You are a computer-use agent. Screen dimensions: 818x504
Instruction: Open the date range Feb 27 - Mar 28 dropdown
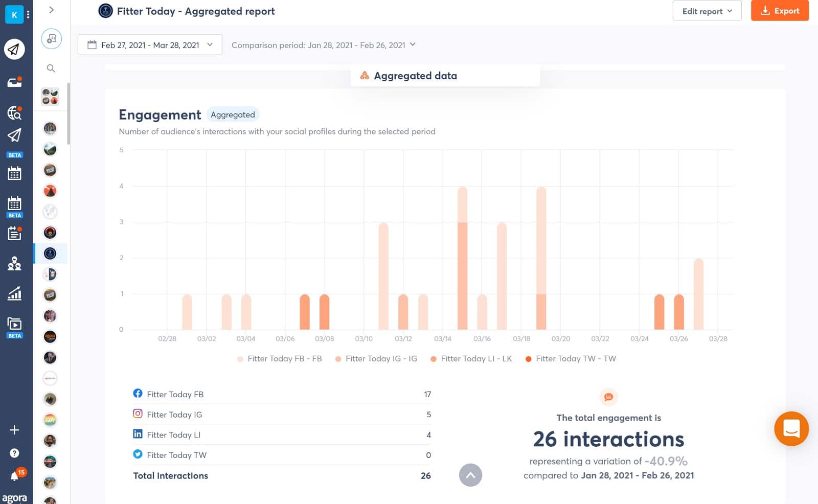150,45
